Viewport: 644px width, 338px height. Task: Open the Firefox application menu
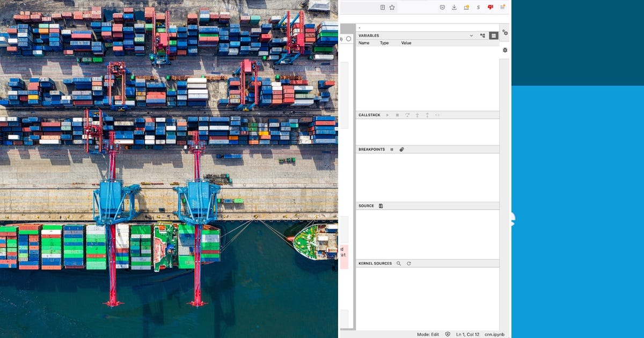pyautogui.click(x=502, y=7)
